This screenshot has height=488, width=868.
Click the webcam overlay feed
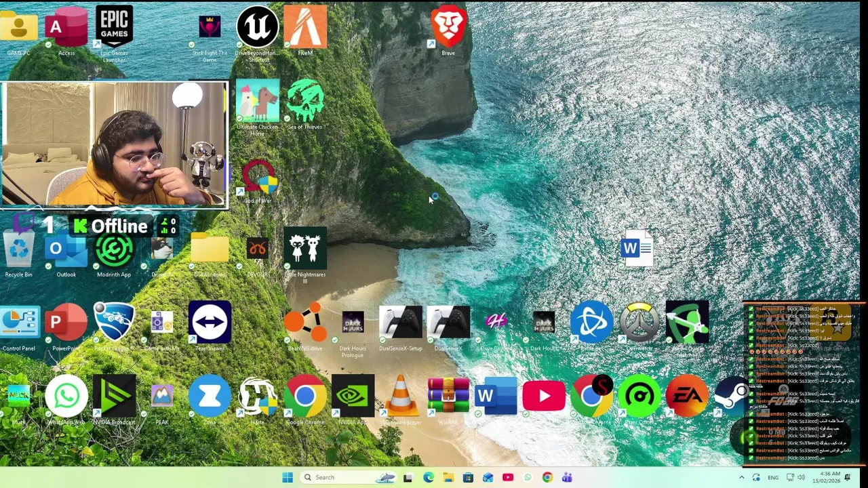114,144
